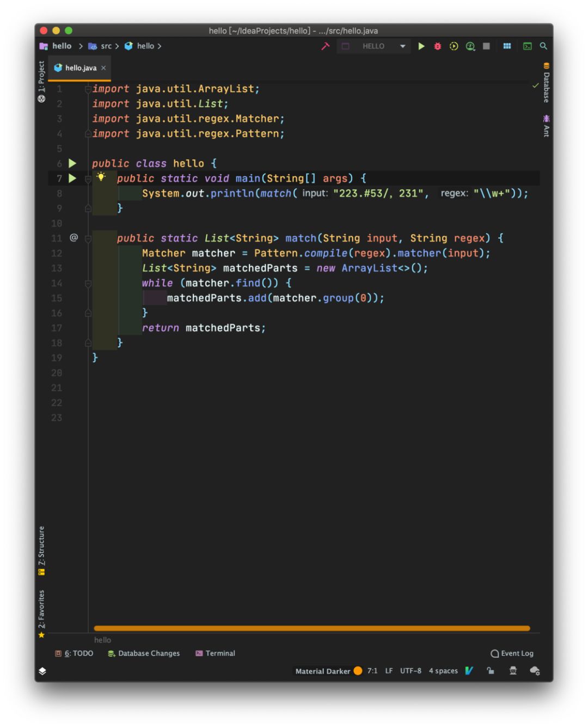Click run gutter arrow beside class hello
The height and width of the screenshot is (728, 588).
(72, 163)
